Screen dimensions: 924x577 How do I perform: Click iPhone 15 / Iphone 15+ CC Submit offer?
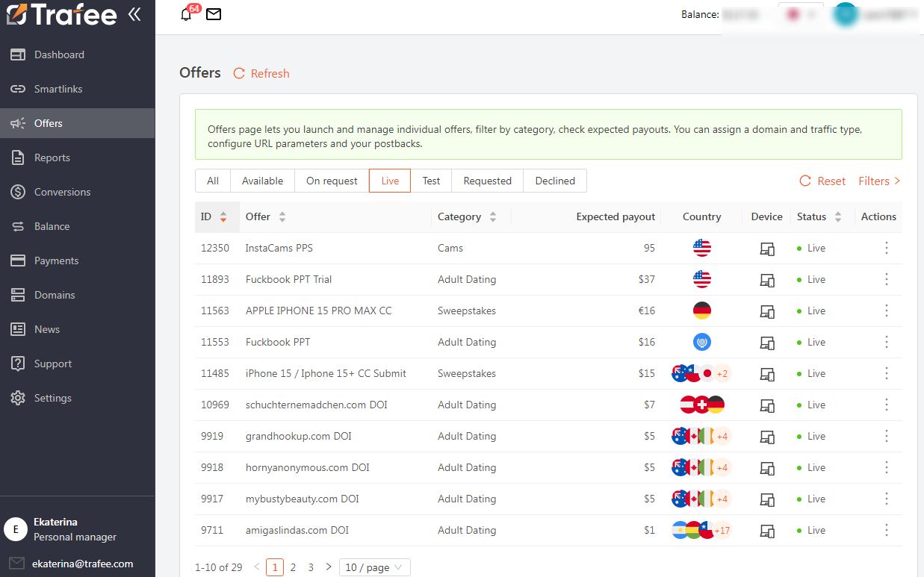click(x=326, y=373)
